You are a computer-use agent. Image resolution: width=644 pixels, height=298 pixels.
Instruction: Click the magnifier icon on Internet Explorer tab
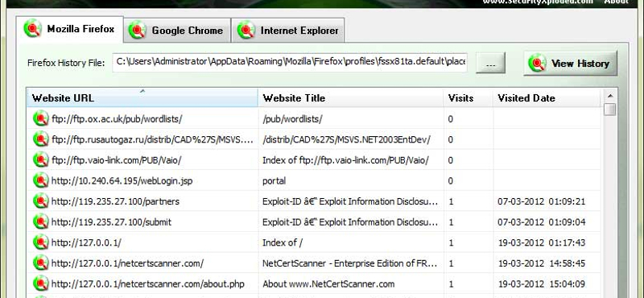(246, 30)
